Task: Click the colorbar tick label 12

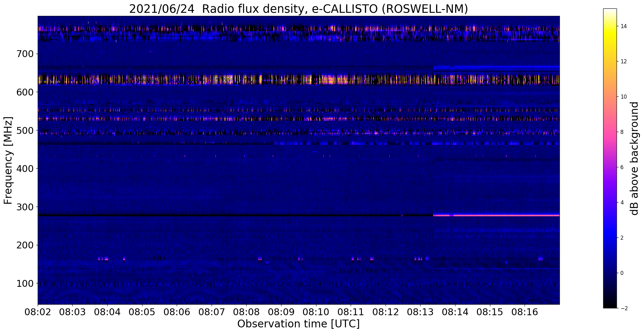Action: tap(623, 61)
